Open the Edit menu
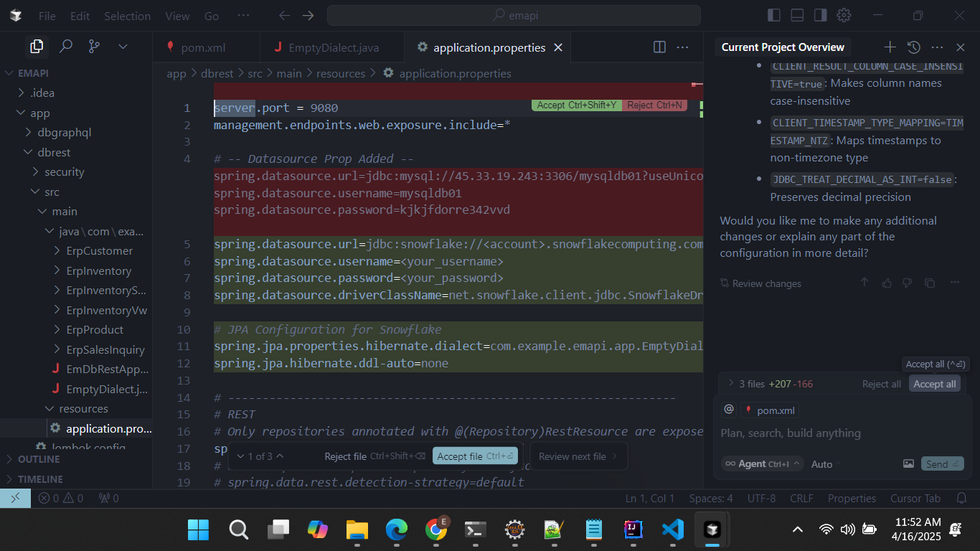 [x=80, y=16]
